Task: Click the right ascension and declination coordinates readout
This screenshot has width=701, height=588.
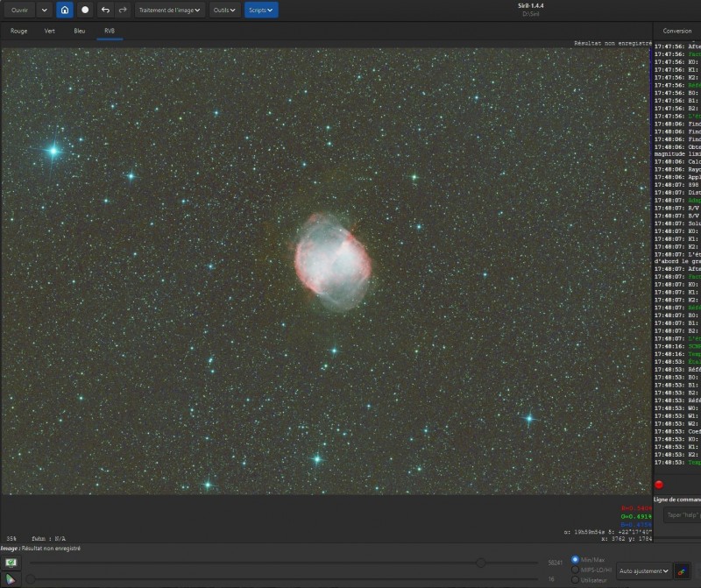Action: click(607, 532)
